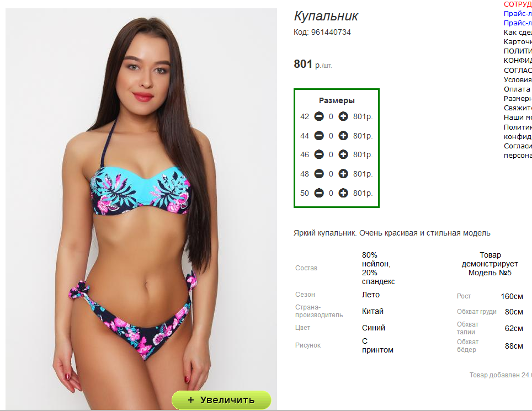Remove one item of size 46

click(x=319, y=154)
